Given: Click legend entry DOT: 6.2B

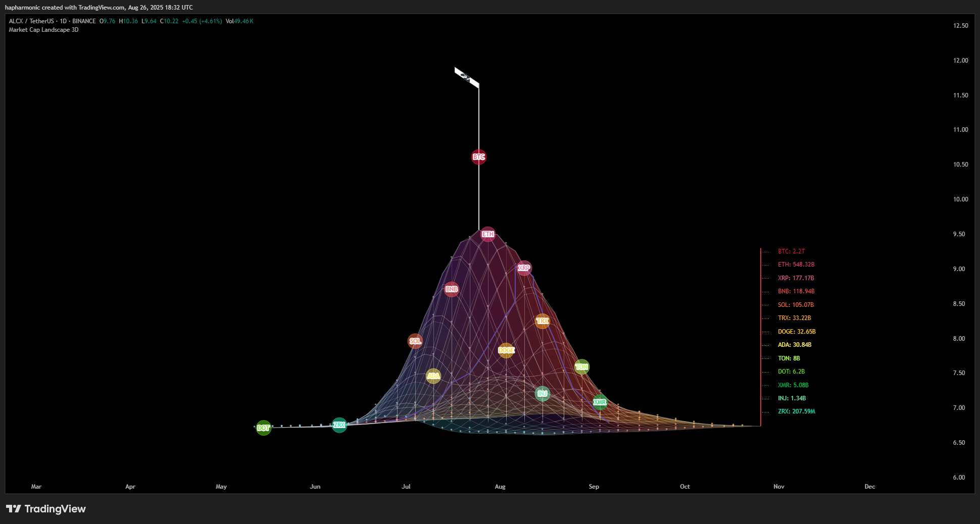Looking at the screenshot, I should 792,372.
